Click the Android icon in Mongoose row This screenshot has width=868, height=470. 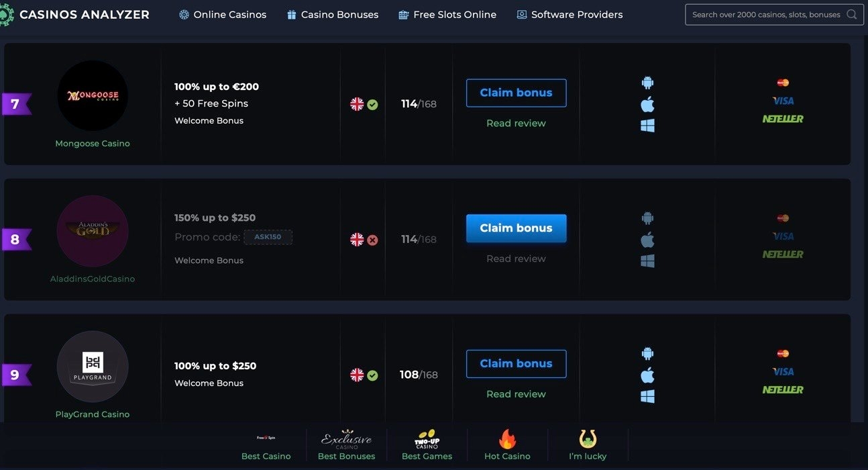tap(647, 83)
